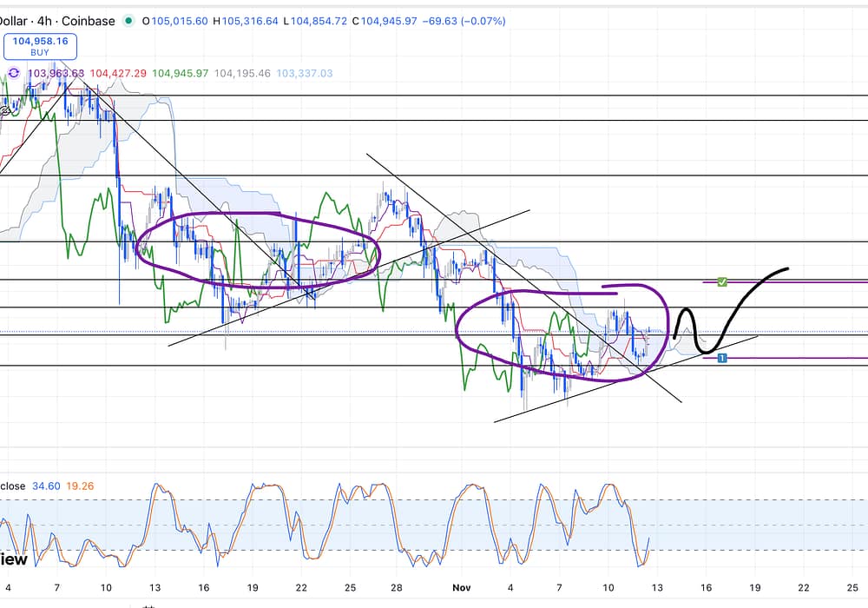Click the green 104,945.97 indicator value

pos(180,74)
